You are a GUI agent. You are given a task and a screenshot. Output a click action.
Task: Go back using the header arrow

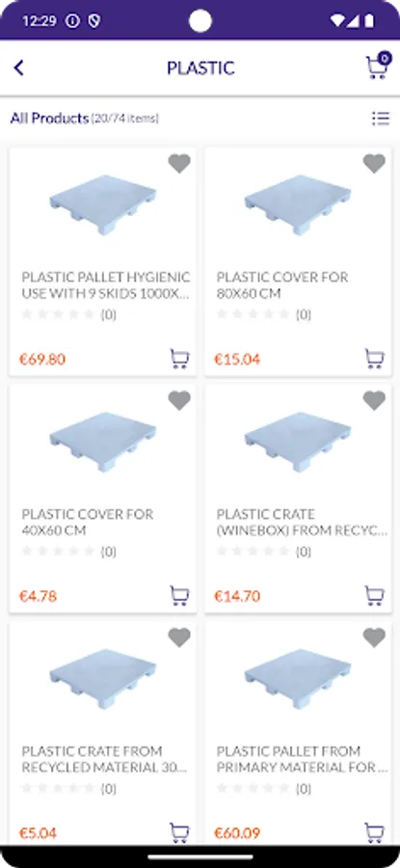19,68
